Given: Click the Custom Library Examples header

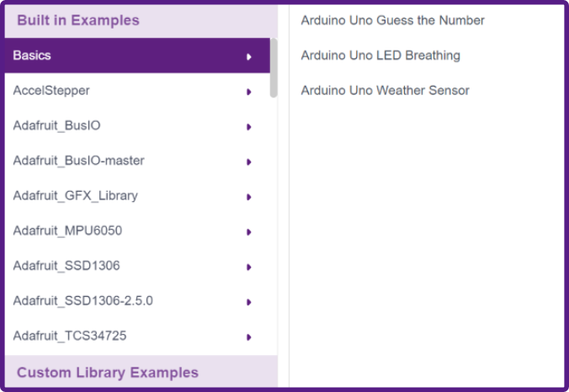Looking at the screenshot, I should click(141, 372).
